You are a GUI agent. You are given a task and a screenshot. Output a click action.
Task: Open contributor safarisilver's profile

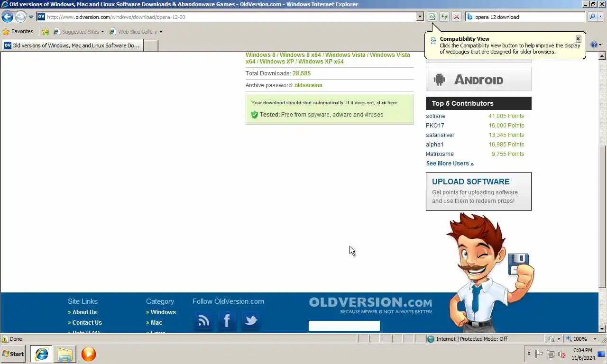[x=440, y=135]
